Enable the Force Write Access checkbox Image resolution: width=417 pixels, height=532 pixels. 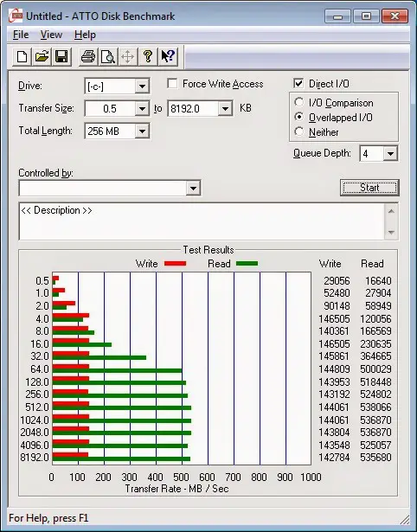click(x=172, y=83)
